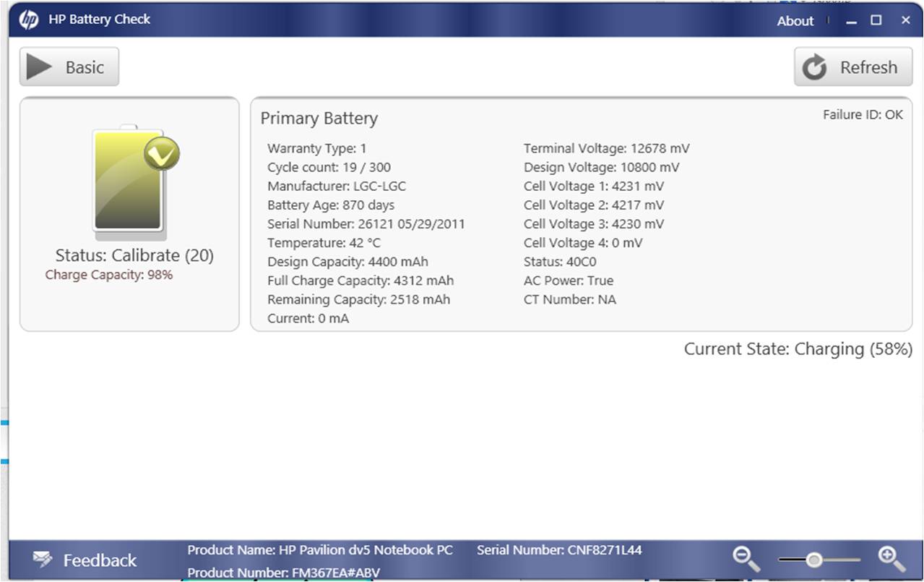Select the play arrow icon on the Basic button
This screenshot has width=924, height=582.
click(x=38, y=66)
